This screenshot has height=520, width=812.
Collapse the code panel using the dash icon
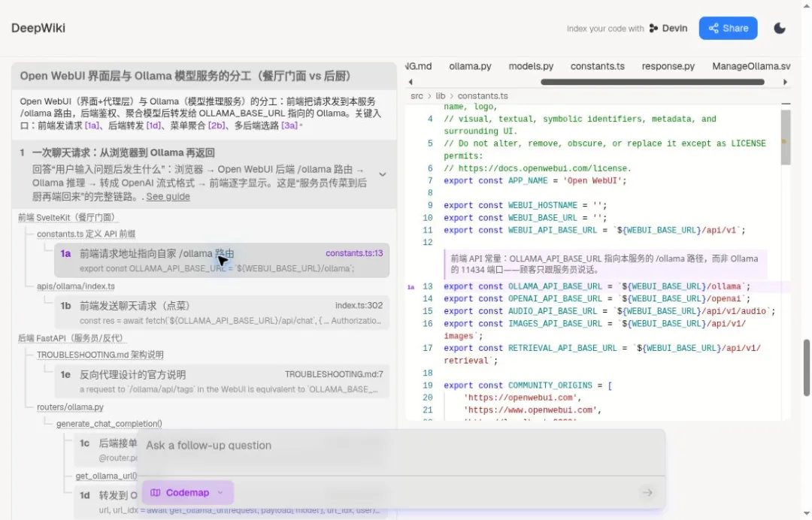pyautogui.click(x=786, y=104)
